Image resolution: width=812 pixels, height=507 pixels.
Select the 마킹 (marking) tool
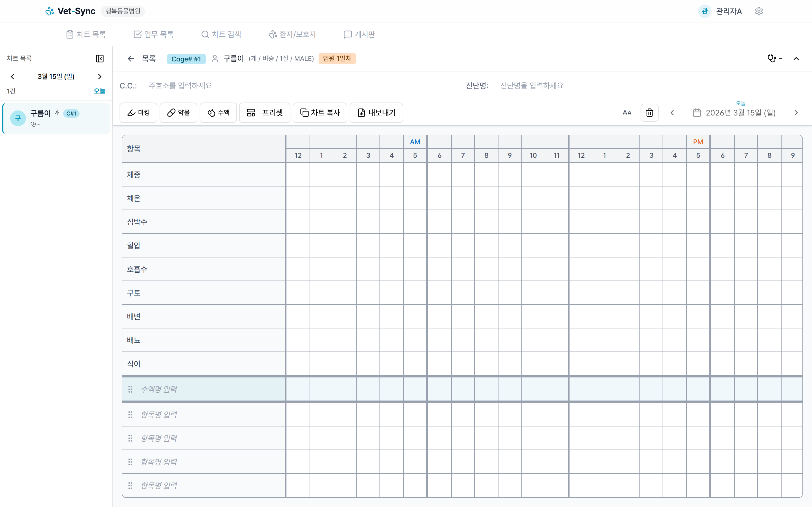coord(138,112)
